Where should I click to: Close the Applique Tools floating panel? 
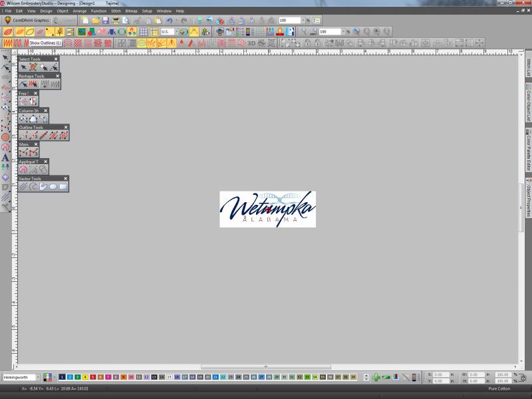(45, 162)
